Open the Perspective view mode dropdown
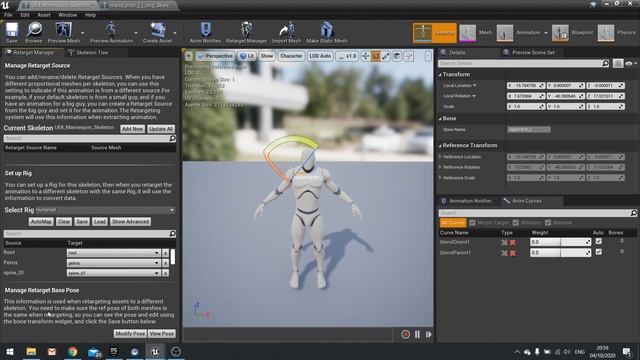The image size is (640, 360). tap(215, 56)
